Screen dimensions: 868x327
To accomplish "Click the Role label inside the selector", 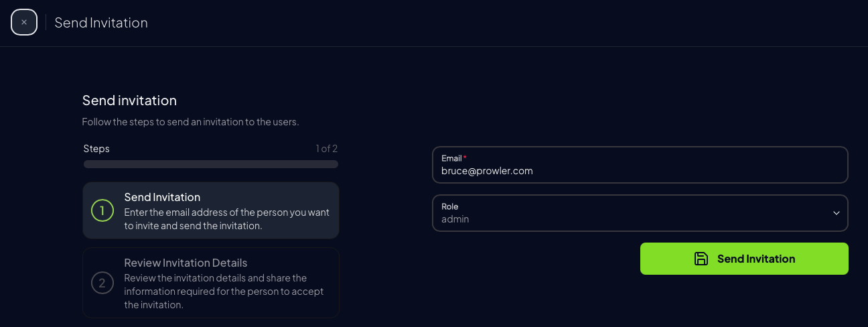I will pyautogui.click(x=450, y=206).
